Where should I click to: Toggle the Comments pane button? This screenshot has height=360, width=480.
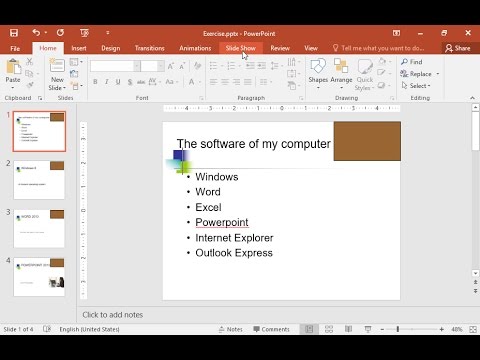(271, 329)
